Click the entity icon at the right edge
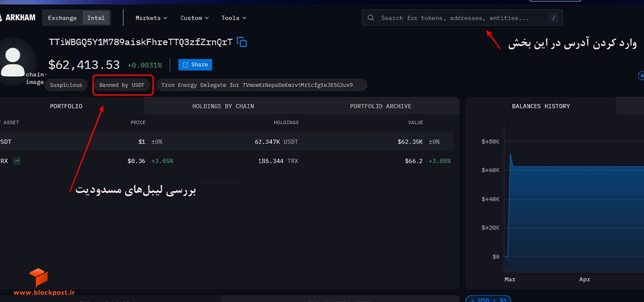Viewport: 644px width, 302px height. 640,75
